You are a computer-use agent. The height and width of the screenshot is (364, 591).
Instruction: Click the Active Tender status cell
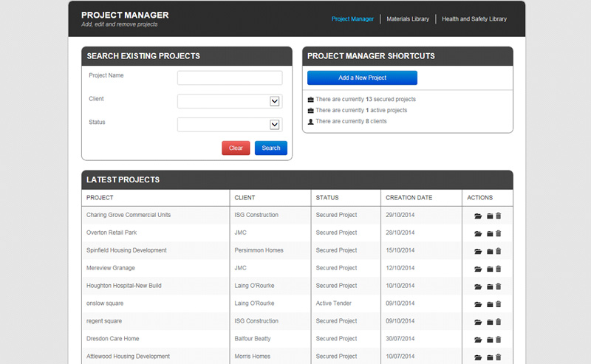click(334, 303)
